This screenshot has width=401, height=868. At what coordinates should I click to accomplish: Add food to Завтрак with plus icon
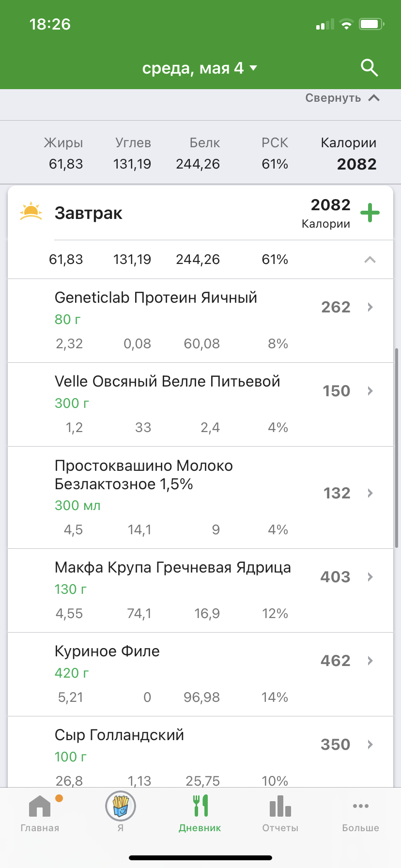pyautogui.click(x=370, y=213)
